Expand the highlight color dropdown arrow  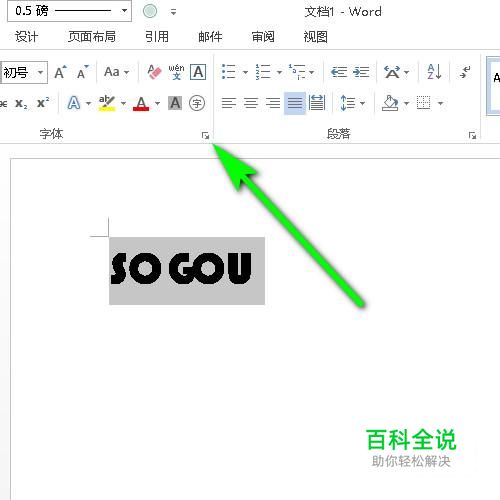pos(123,103)
